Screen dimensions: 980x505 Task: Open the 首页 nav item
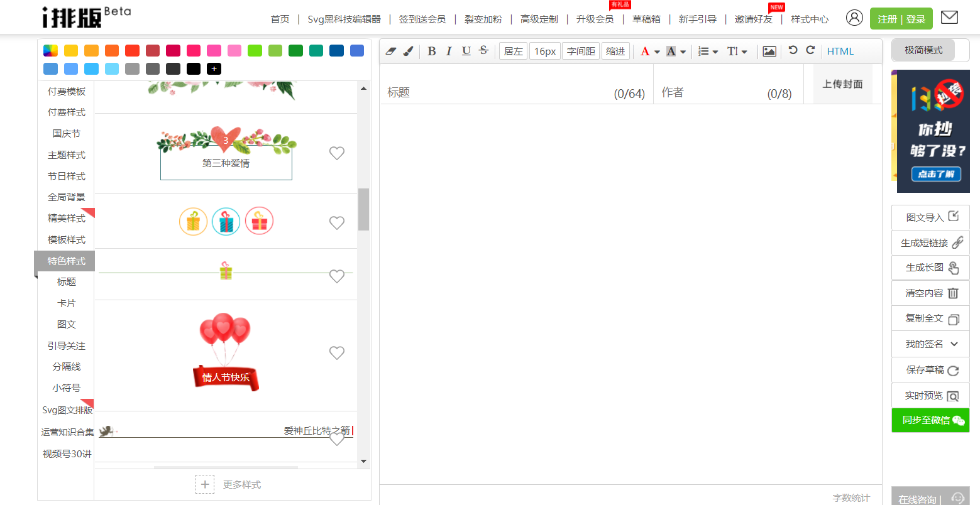[x=280, y=19]
